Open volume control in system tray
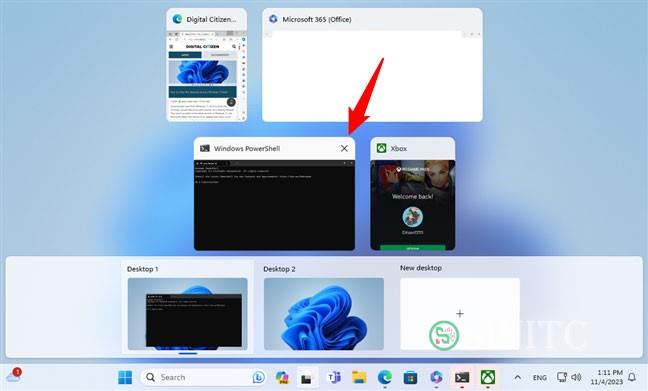Screen dimensions: 648x391 pos(576,377)
